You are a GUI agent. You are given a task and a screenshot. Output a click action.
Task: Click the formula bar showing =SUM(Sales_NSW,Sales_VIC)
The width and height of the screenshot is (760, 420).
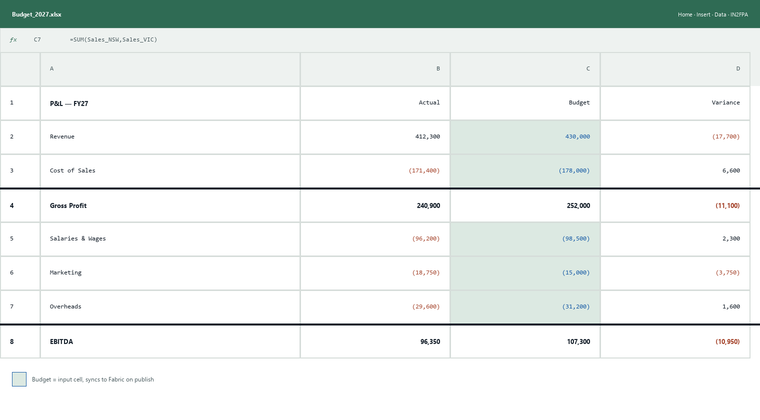(113, 40)
